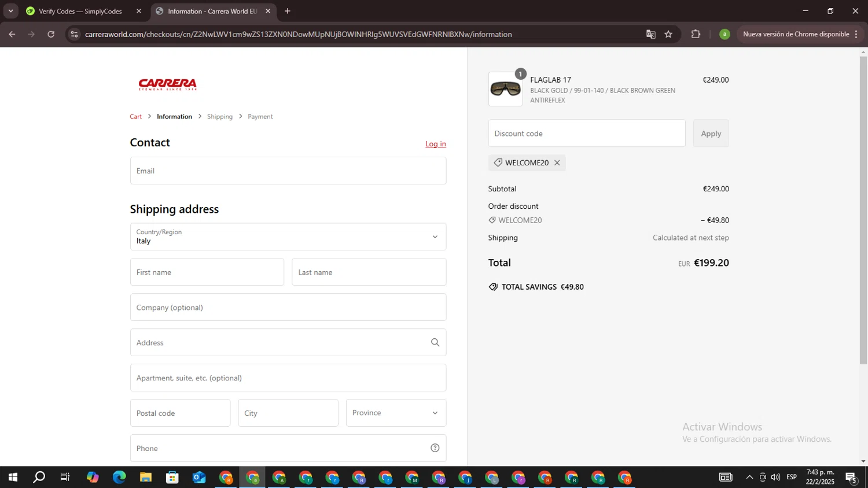Click the total amount €199.20
Image resolution: width=868 pixels, height=488 pixels.
click(x=711, y=263)
